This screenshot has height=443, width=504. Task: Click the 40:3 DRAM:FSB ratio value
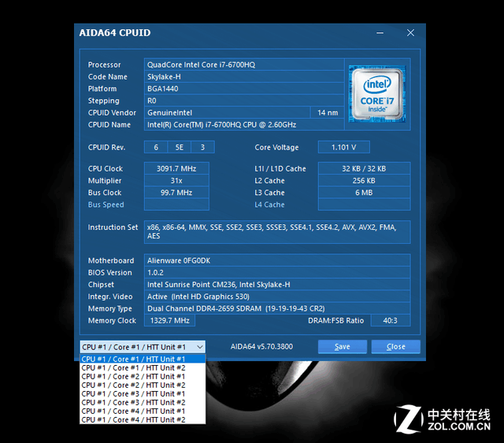coord(391,320)
